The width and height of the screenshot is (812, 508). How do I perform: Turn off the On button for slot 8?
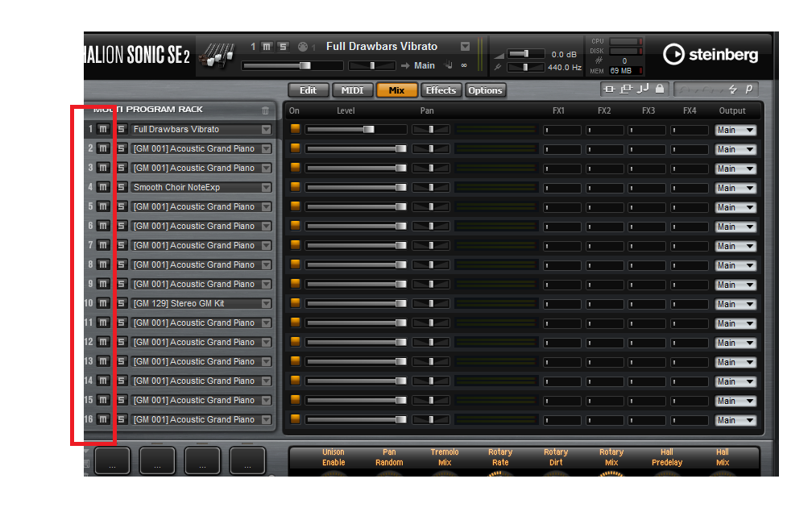[x=295, y=264]
